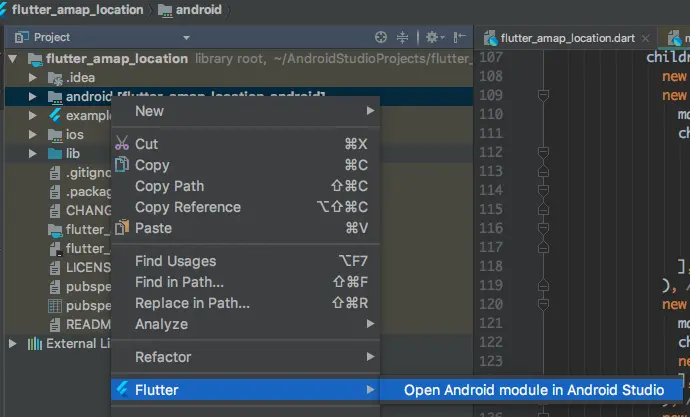Viewport: 690px width, 417px height.
Task: Click android in the breadcrumb bar
Action: 198,10
